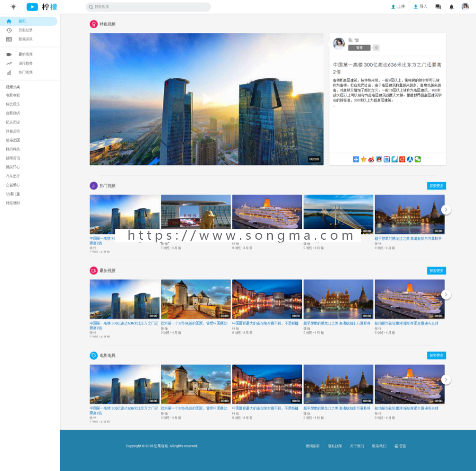The height and width of the screenshot is (471, 476).
Task: Click 欧洲唯一个对华免签 title in 最新视频
Action: (x=194, y=323)
